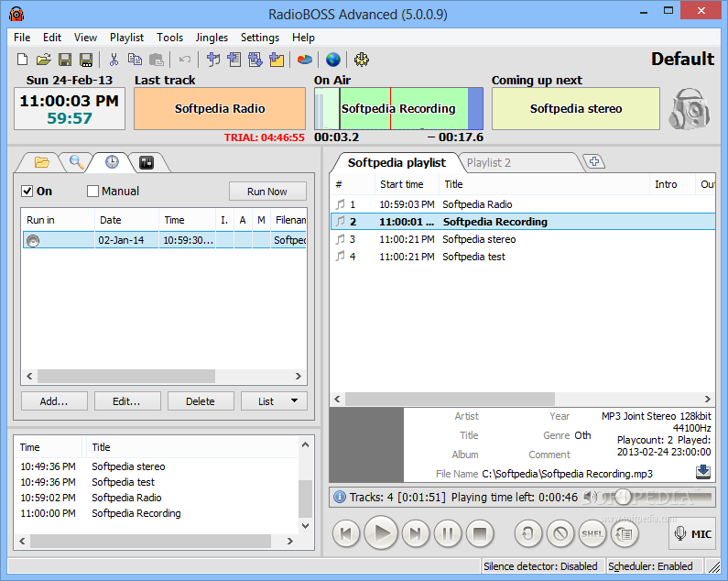Screen dimensions: 728x581
Task: Click the history list scroll-down arrow
Action: click(x=306, y=526)
